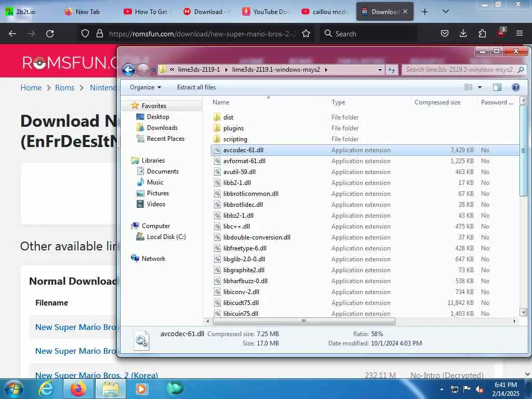The image size is (532, 399).
Task: Select the dist folder icon
Action: click(x=217, y=117)
